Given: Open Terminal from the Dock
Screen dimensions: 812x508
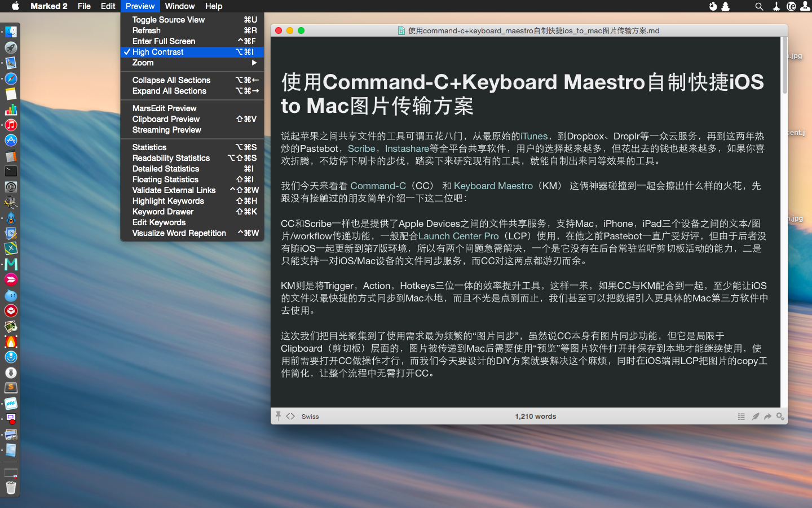Looking at the screenshot, I should 11,171.
